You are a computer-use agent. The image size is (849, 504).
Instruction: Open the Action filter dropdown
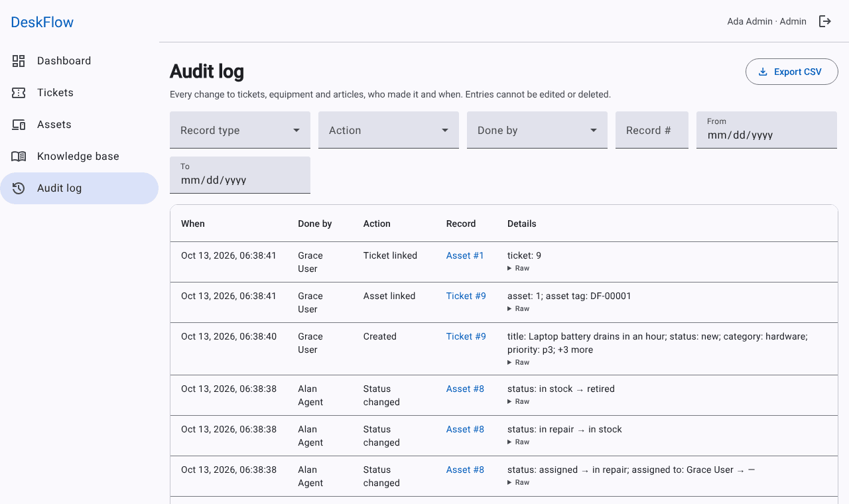coord(389,130)
